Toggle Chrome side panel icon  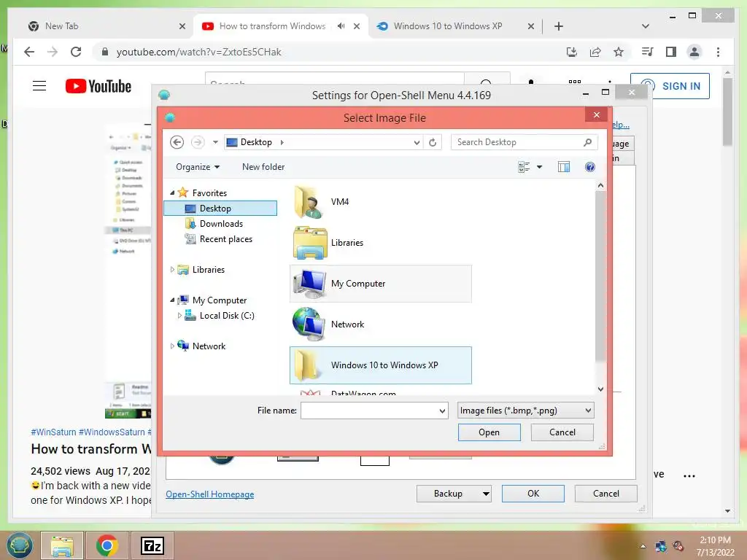point(671,52)
